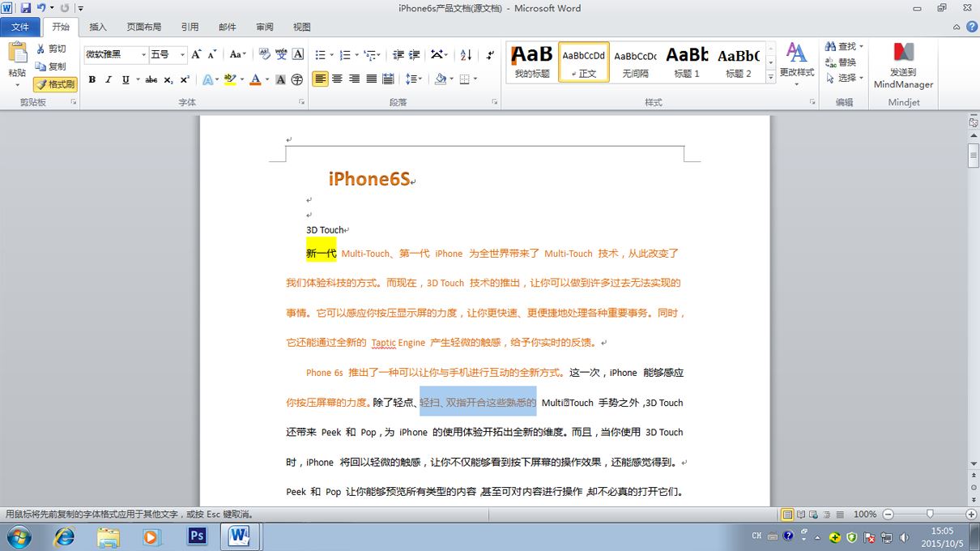Click the Center alignment icon
The width and height of the screenshot is (980, 551).
(338, 79)
